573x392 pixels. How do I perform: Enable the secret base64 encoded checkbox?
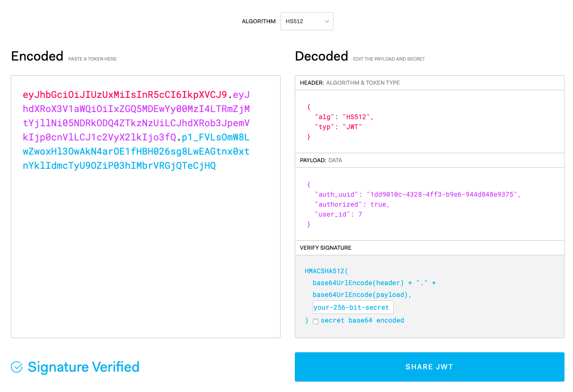316,321
